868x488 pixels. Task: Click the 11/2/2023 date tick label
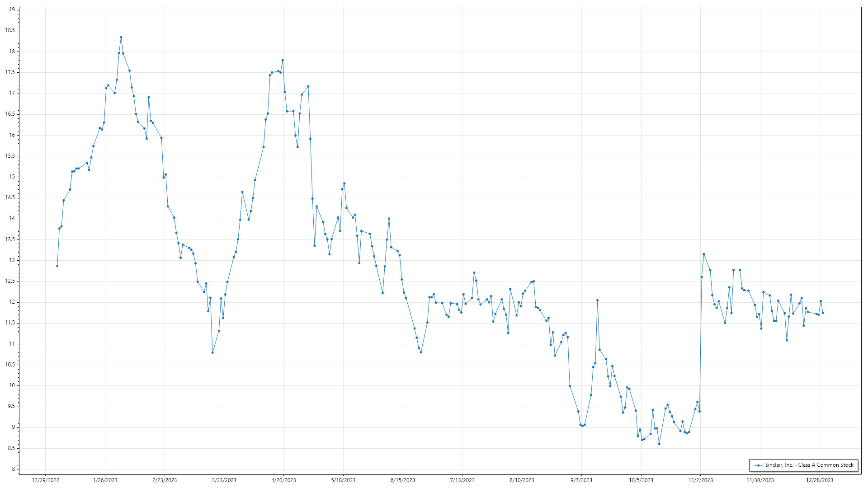pyautogui.click(x=700, y=480)
